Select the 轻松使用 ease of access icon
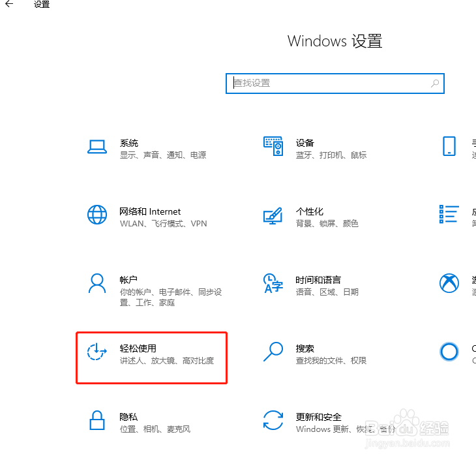This screenshot has width=476, height=460. tap(97, 352)
